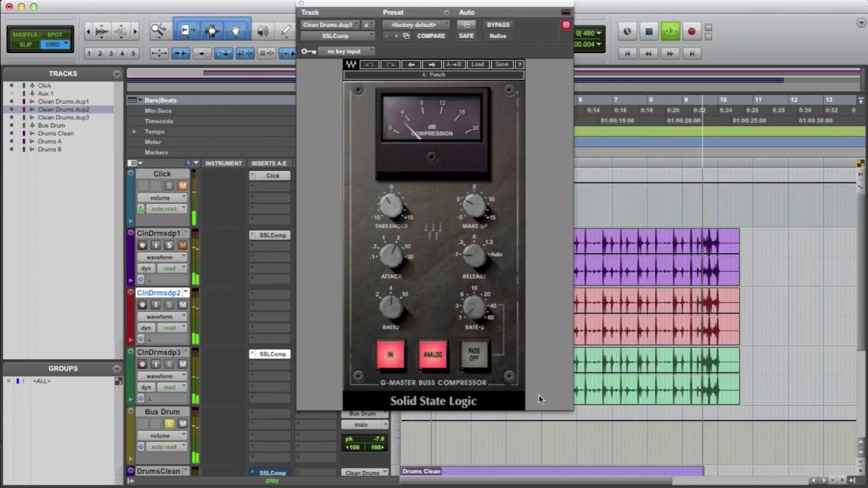The height and width of the screenshot is (488, 868).
Task: Click the SAFE button
Action: point(467,36)
